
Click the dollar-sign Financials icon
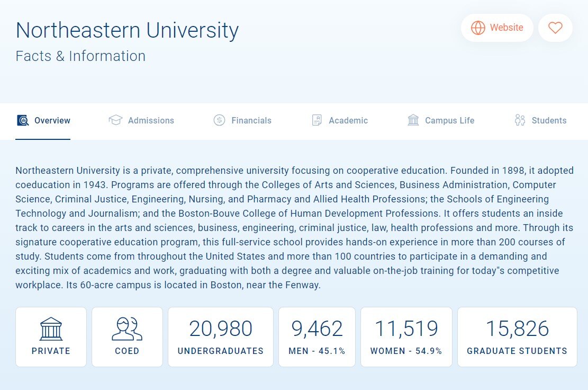click(x=219, y=120)
